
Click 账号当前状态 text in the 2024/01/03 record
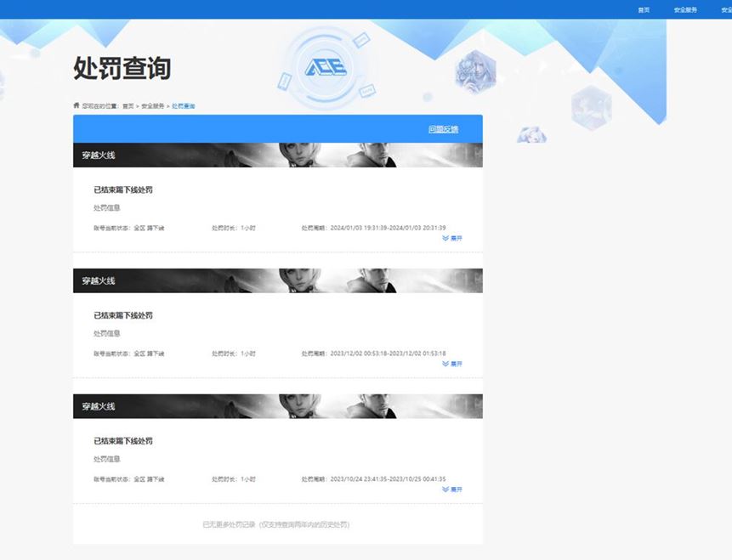point(129,228)
